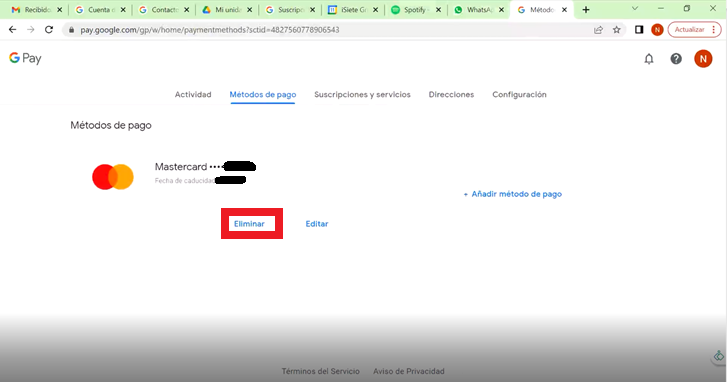Close the current Métodos tab
727x382 pixels.
pyautogui.click(x=564, y=10)
